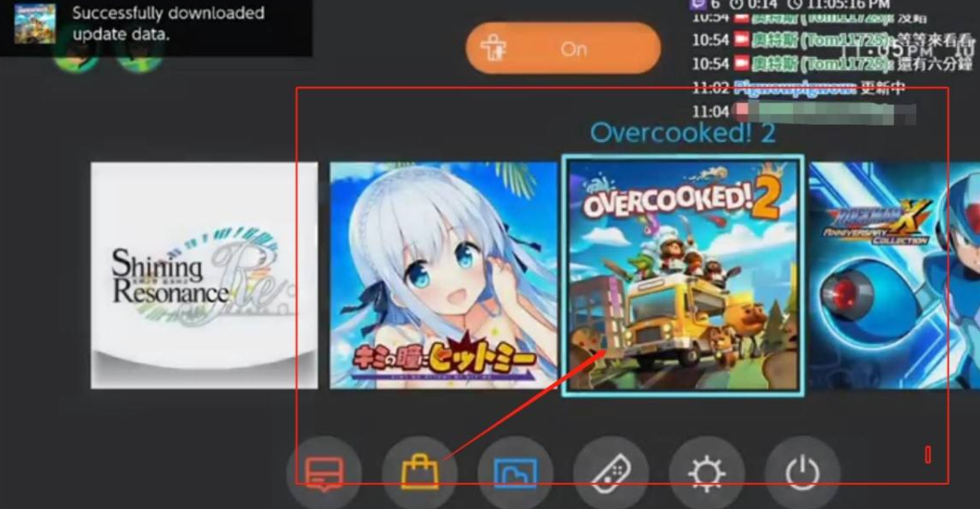The image size is (980, 509).
Task: Open the Nintendo eShop bag icon
Action: tap(419, 473)
